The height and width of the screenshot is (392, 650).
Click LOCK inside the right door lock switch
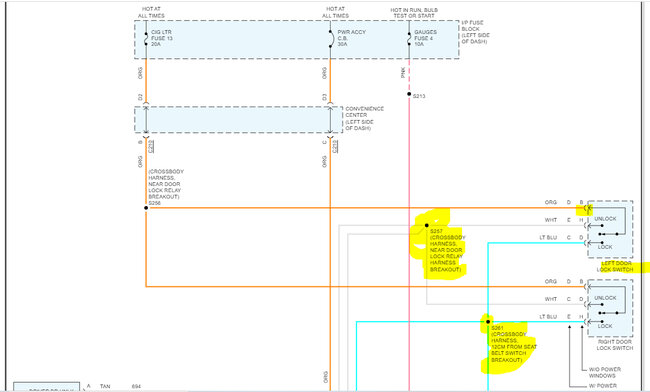[605, 326]
